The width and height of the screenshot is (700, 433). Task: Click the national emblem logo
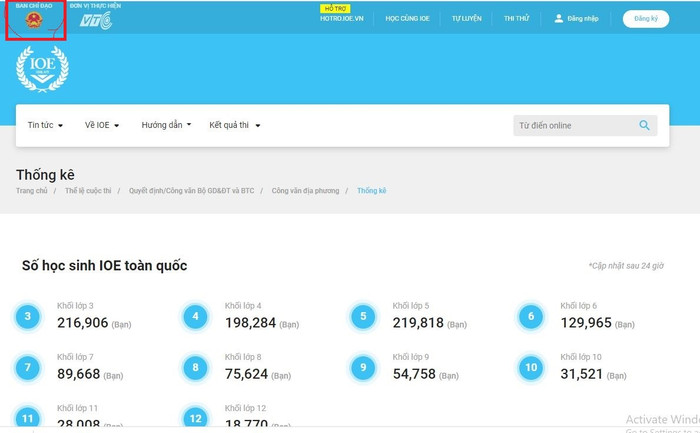pos(34,20)
